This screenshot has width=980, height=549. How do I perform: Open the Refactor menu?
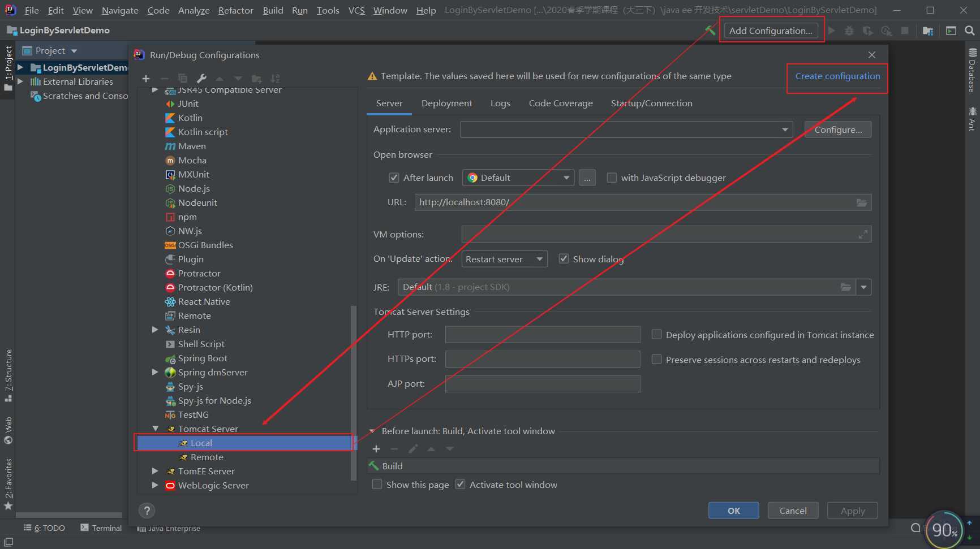(236, 10)
